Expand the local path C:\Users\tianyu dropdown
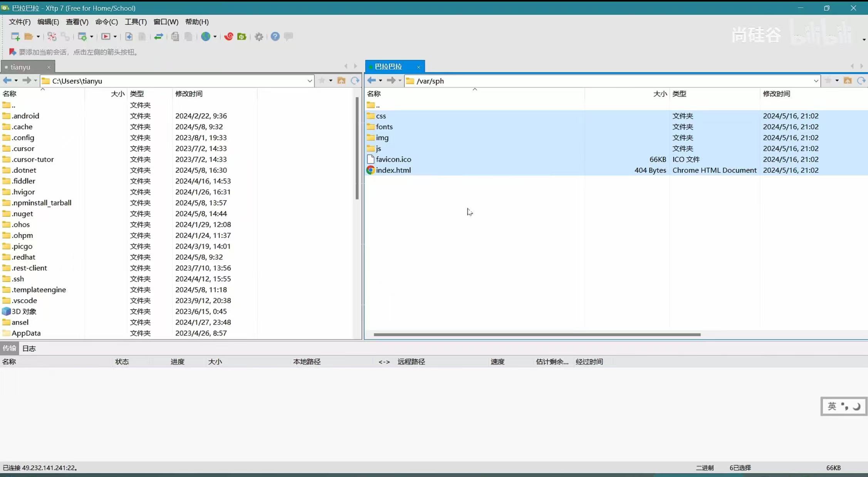868x477 pixels. pos(309,81)
